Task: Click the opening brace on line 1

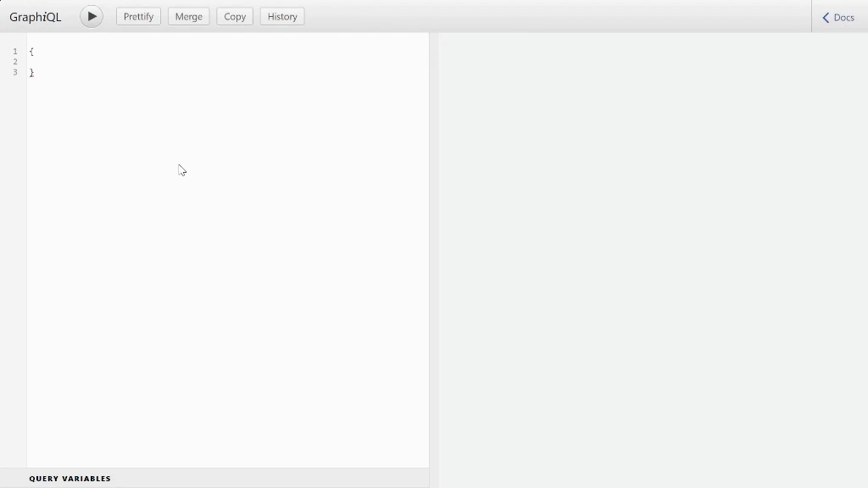Action: tap(31, 52)
